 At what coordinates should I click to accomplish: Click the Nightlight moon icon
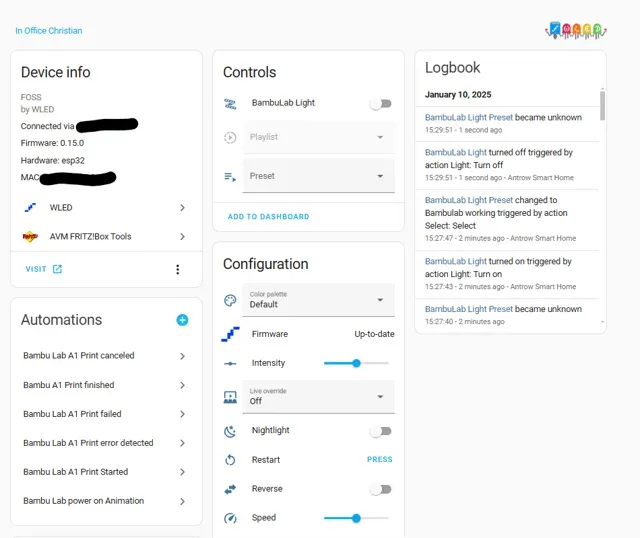click(x=230, y=431)
